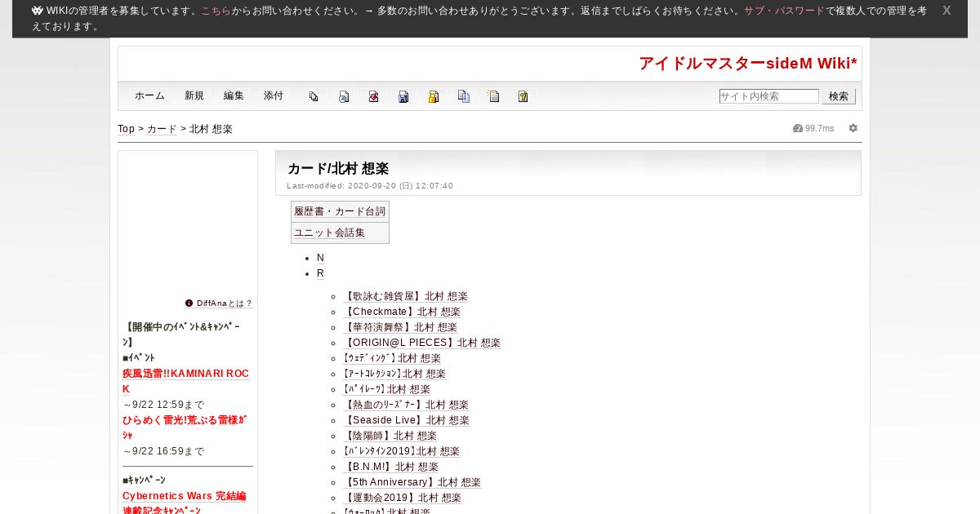Open 【ﾊﾟｲﾚｰﾂ】北村 想楽 card link

pyautogui.click(x=386, y=389)
